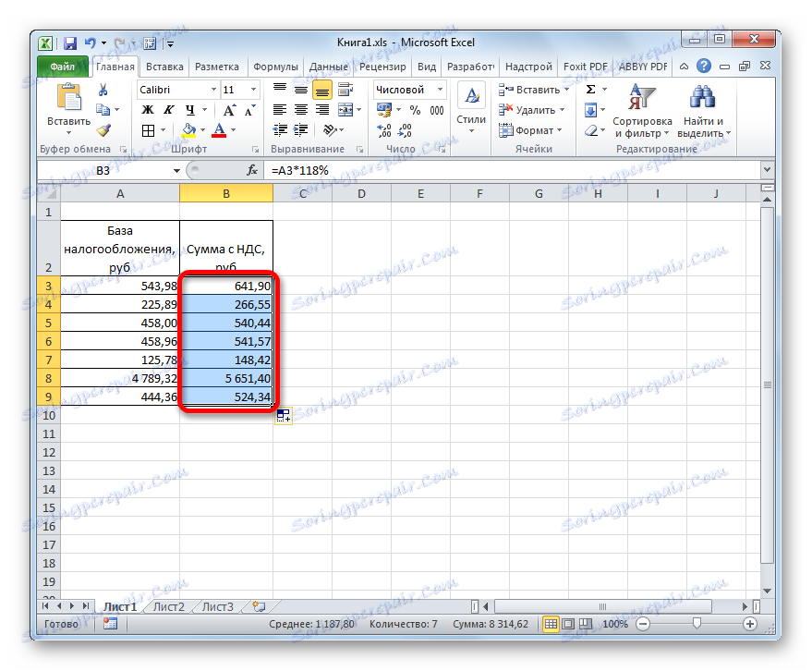Apply thousands separator 000 style
812x671 pixels.
(437, 110)
